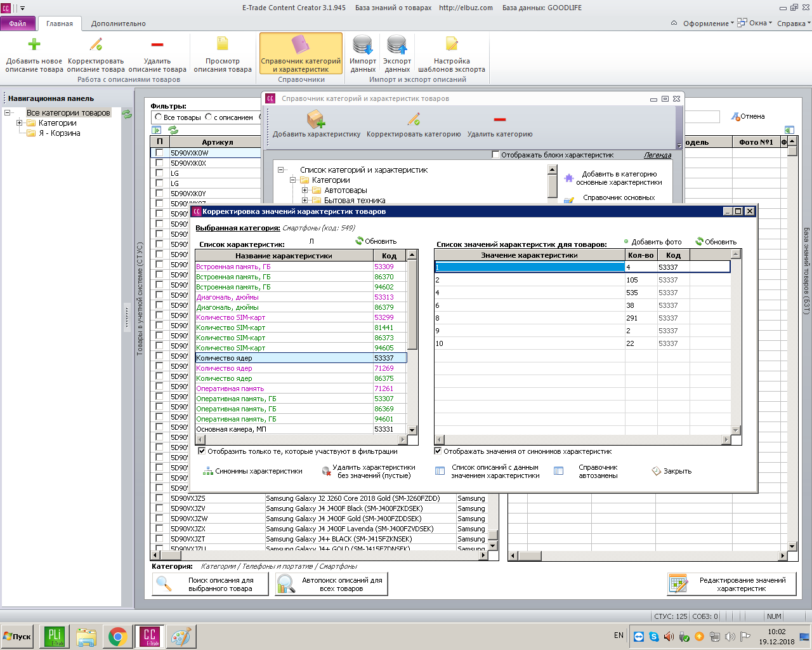This screenshot has width=812, height=650.
Task: Check the row checkbox for article 5D90VXK0Y
Action: coord(159,194)
